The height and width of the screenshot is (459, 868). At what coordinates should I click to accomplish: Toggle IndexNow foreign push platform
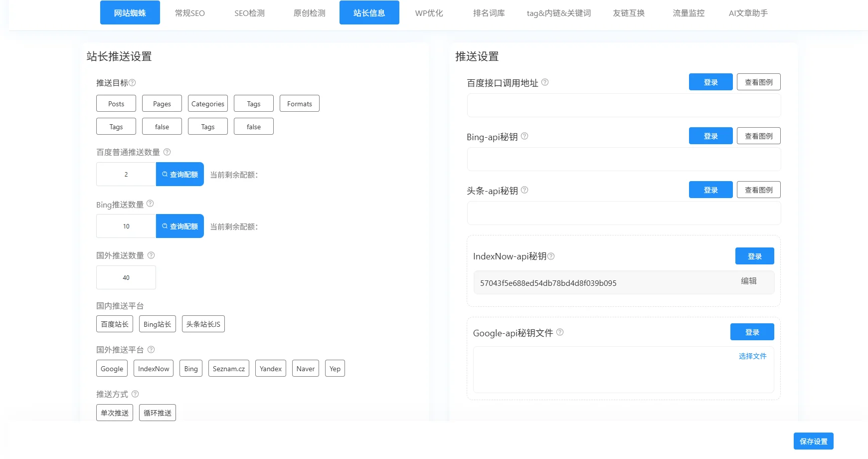(x=154, y=368)
